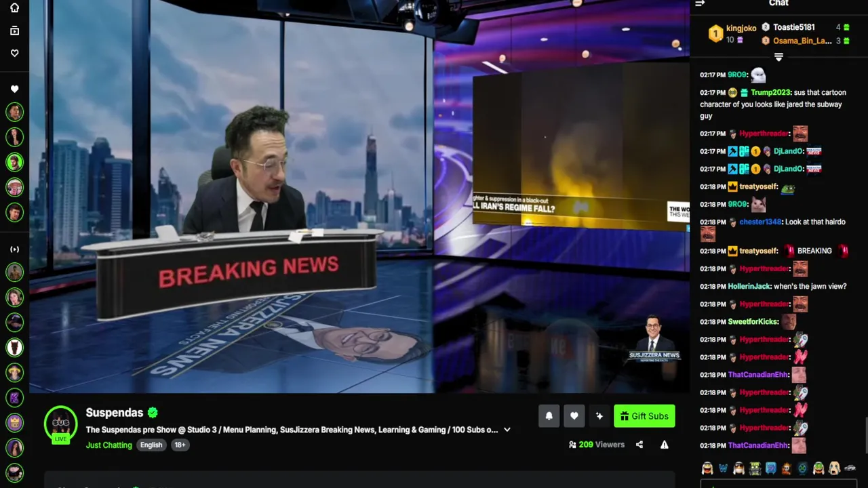Viewport: 868px width, 488px height.
Task: Expand the stream title chevron
Action: coord(507,430)
